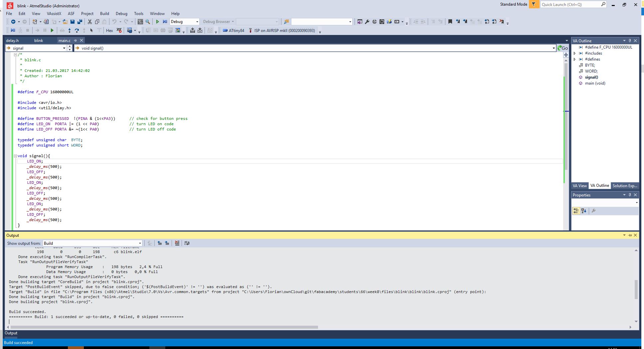The width and height of the screenshot is (644, 349).
Task: Expand the #includes node in VA Outline
Action: (575, 53)
